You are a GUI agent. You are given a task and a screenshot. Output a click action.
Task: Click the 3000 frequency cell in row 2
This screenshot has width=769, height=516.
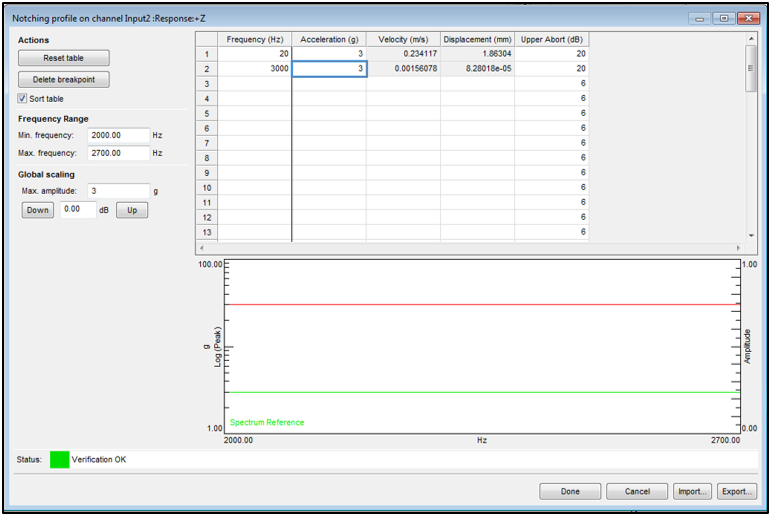coord(255,69)
